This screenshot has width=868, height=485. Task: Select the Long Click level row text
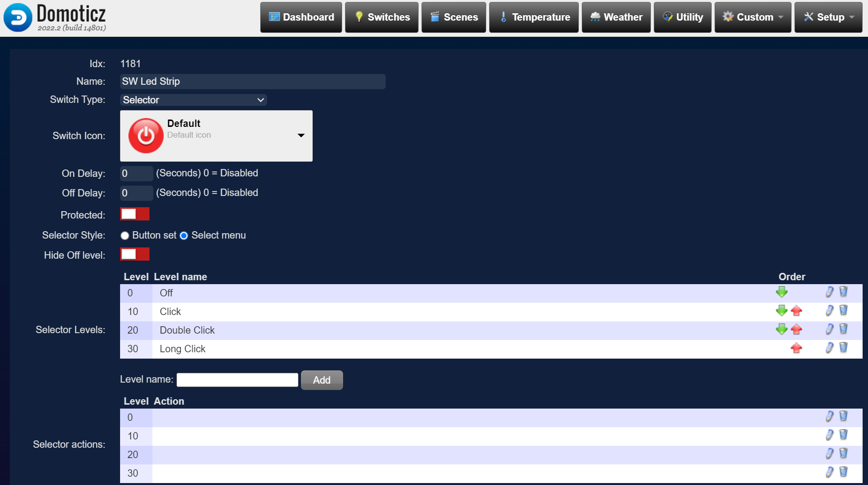pyautogui.click(x=182, y=349)
